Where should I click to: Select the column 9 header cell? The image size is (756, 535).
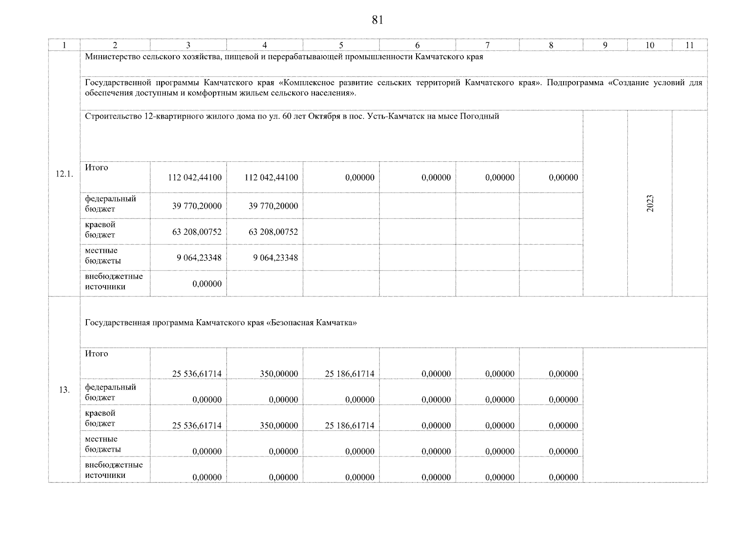(605, 45)
